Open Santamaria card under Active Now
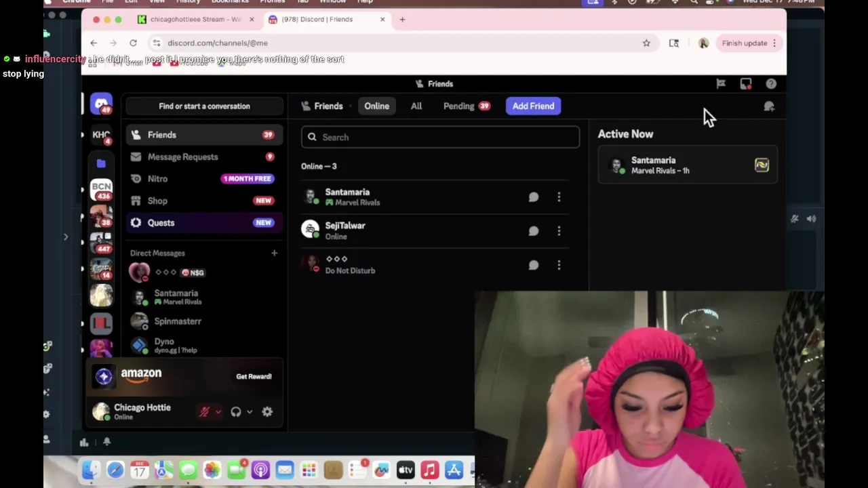 (x=687, y=165)
